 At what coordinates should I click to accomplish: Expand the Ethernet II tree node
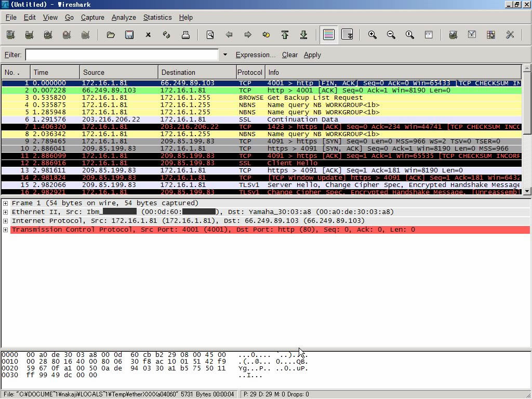pyautogui.click(x=5, y=212)
